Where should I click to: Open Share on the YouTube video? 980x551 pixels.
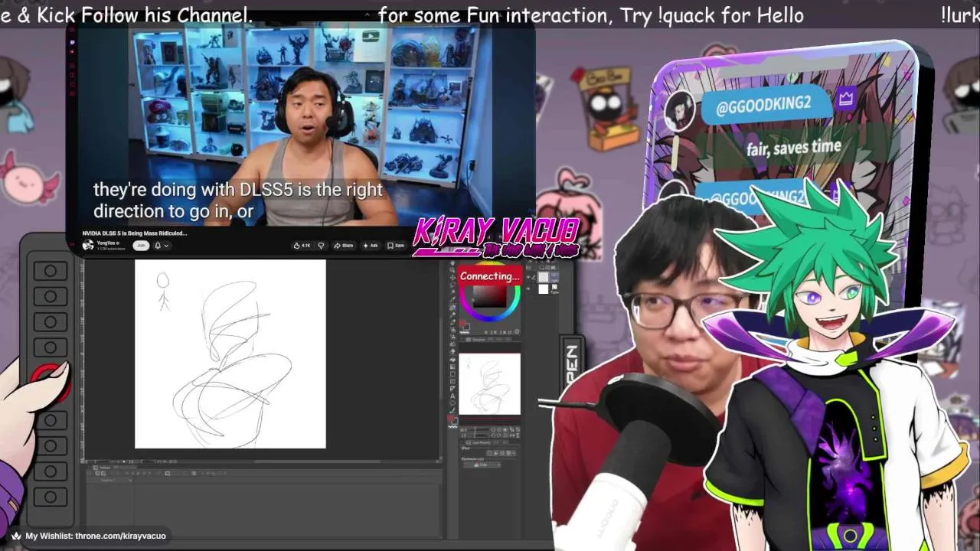(344, 246)
